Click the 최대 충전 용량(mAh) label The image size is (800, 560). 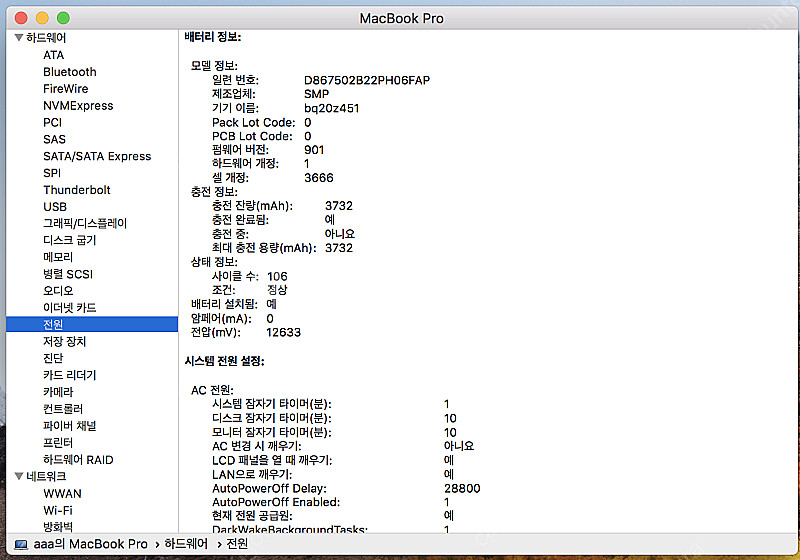point(264,248)
